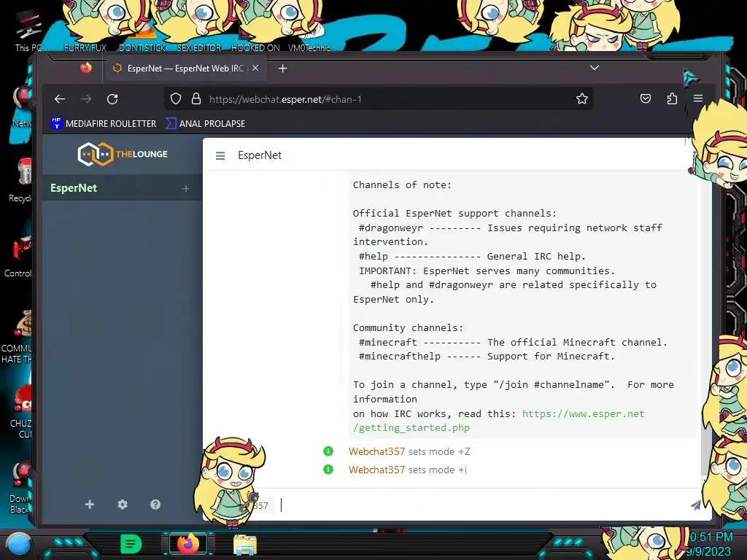Switch to Firefox in the taskbar

(x=188, y=544)
